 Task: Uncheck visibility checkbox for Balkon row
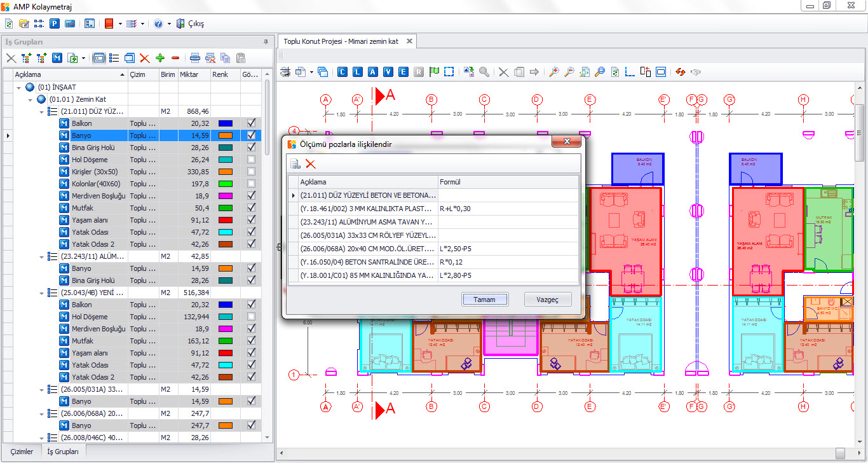coord(252,123)
